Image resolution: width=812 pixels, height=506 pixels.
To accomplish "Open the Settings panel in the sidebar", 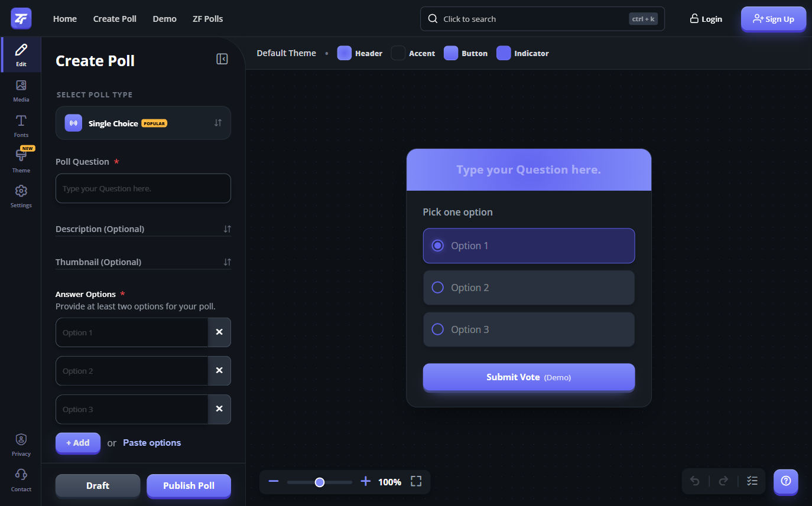I will [x=21, y=195].
